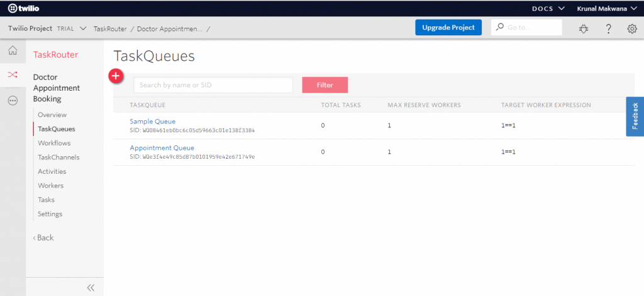Open the Appointment Queue link
Screen dimensions: 644x296
click(162, 147)
